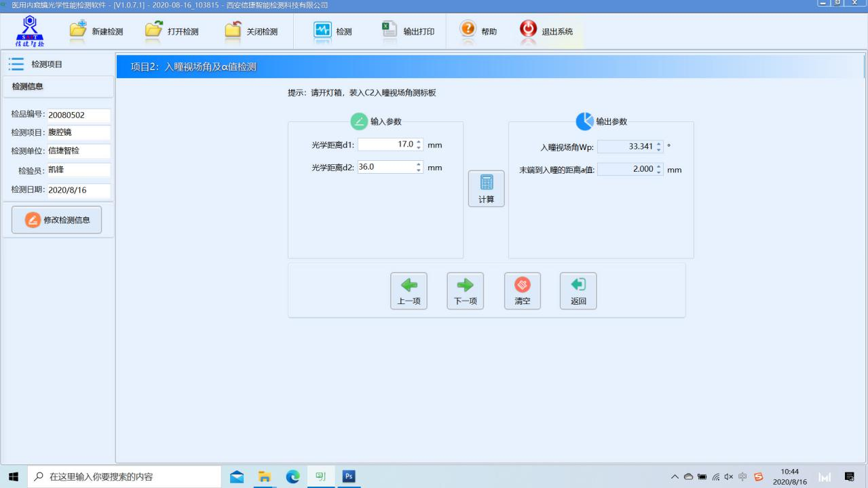Click the 关闭检测 folder icon
The height and width of the screenshot is (488, 868).
click(233, 31)
